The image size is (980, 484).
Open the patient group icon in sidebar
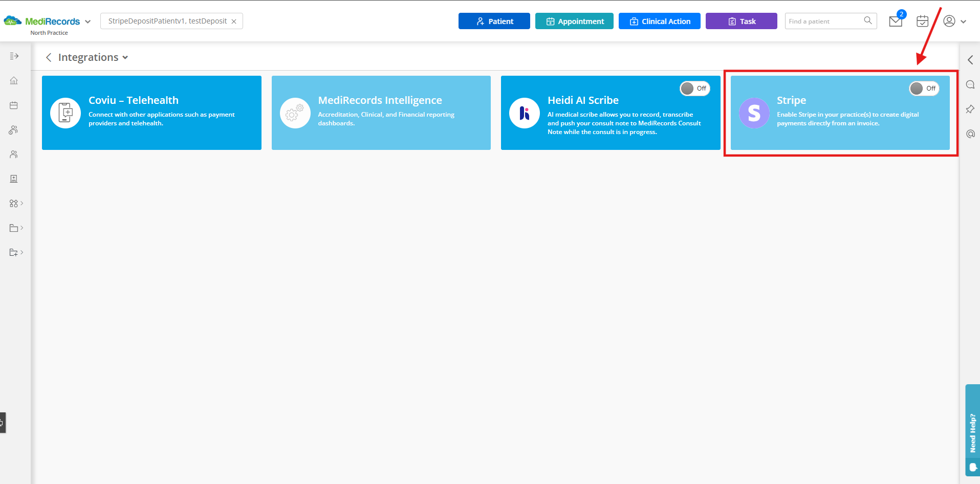pos(14,130)
